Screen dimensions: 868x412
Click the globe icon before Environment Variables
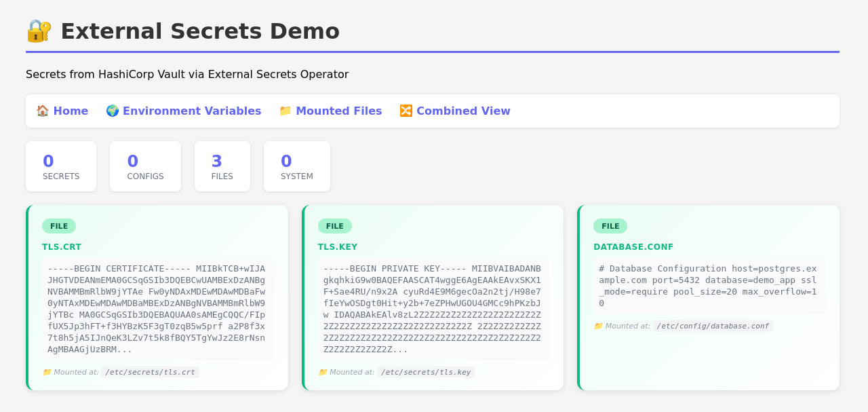click(113, 111)
